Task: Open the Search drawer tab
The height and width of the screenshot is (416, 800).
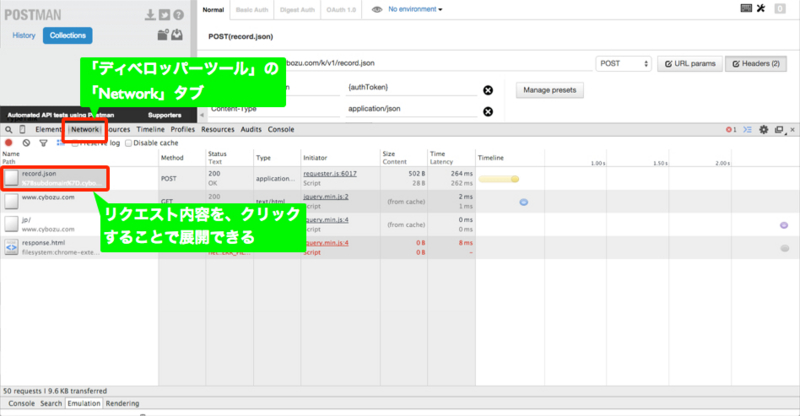Action: (51, 403)
